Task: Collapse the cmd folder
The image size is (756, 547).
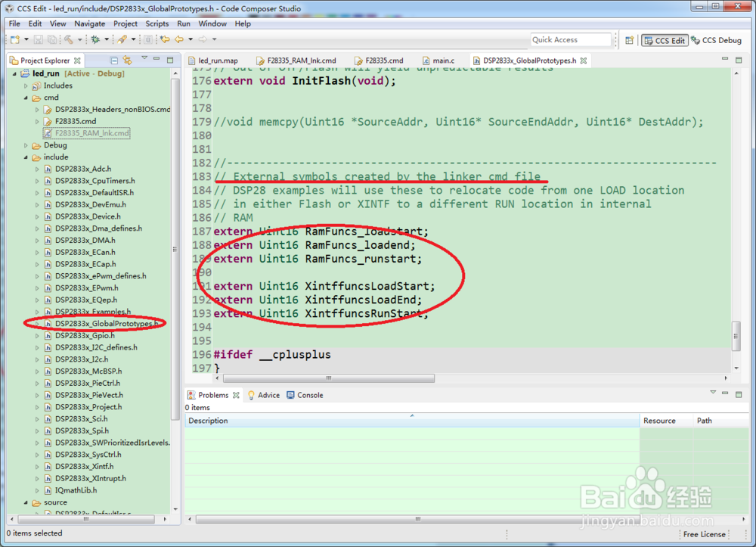Action: pyautogui.click(x=26, y=98)
